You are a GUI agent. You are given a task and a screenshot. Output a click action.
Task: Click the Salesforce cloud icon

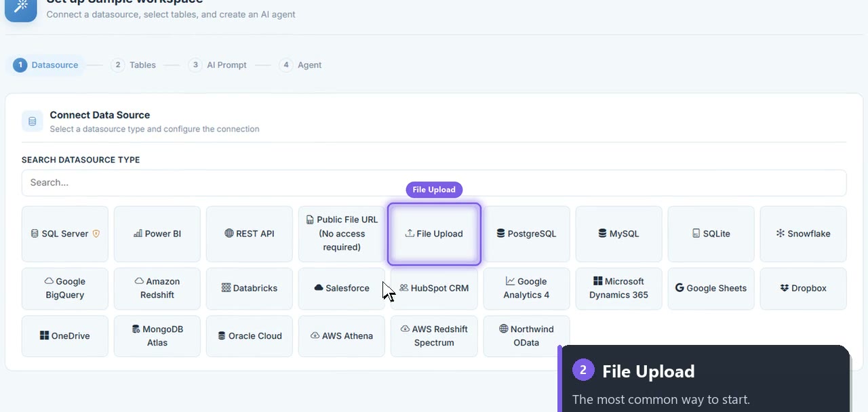point(319,288)
